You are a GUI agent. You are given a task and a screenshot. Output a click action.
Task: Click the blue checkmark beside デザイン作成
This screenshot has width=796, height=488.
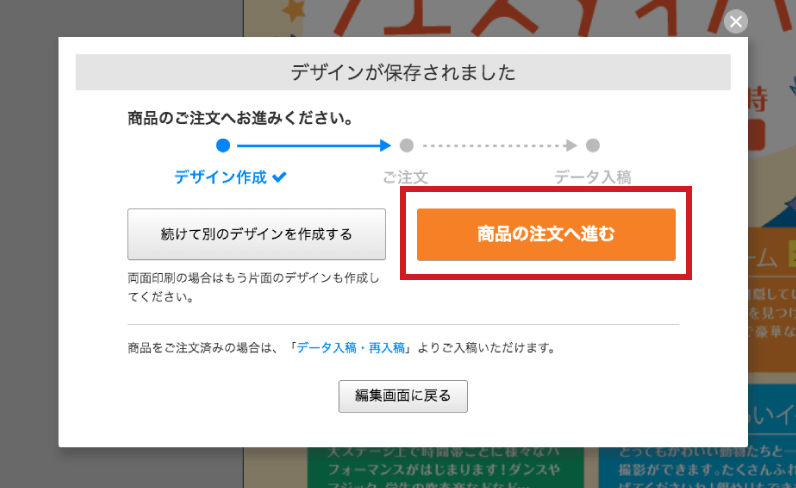280,177
